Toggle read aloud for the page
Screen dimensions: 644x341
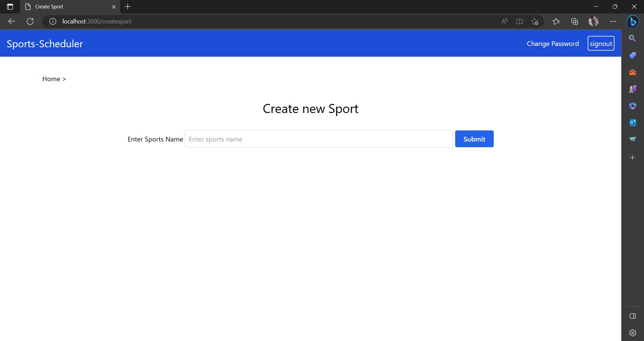[x=504, y=21]
